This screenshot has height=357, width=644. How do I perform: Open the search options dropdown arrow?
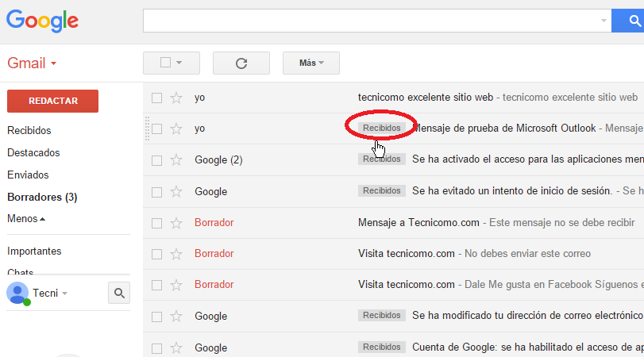point(604,21)
